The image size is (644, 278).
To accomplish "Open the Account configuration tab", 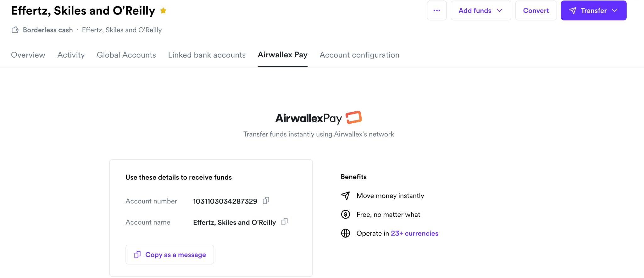I will 359,55.
